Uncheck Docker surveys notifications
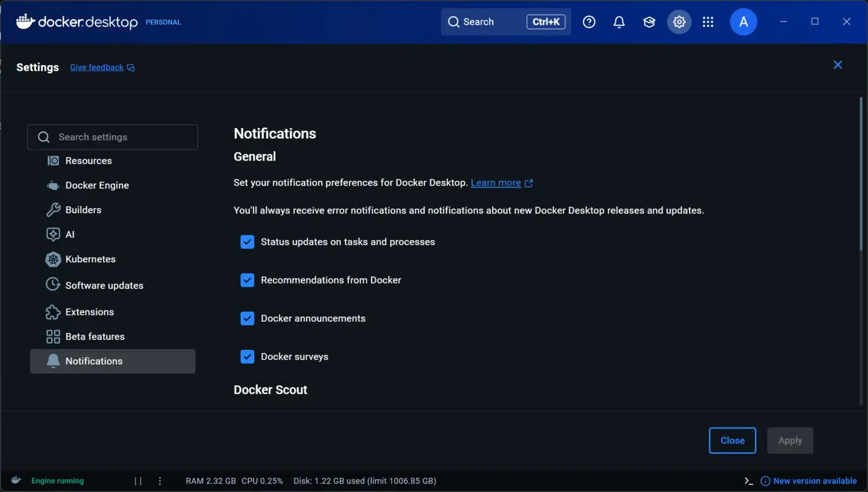Image resolution: width=868 pixels, height=492 pixels. point(247,356)
